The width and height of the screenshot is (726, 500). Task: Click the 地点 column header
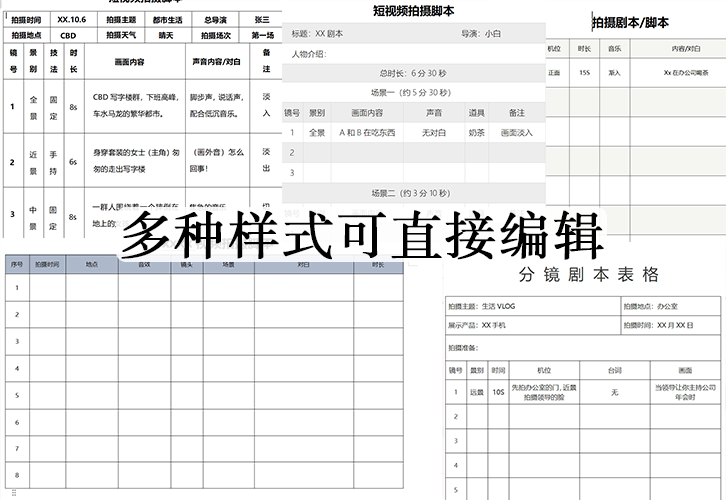pos(93,265)
